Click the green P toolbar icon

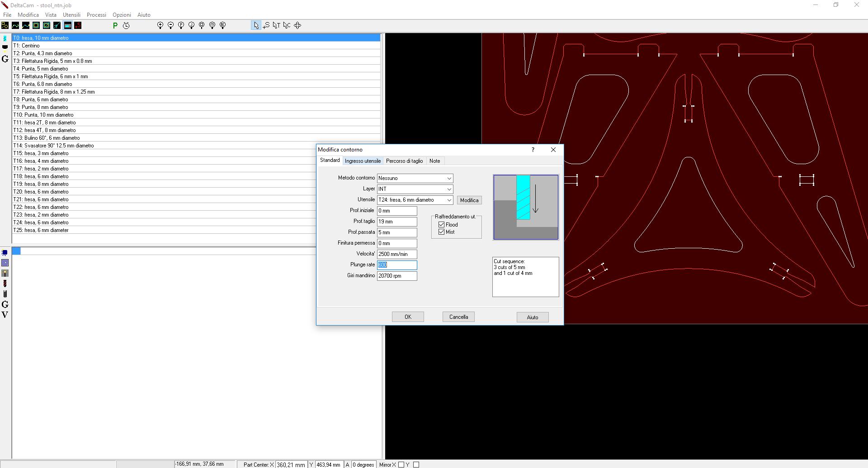click(x=115, y=25)
